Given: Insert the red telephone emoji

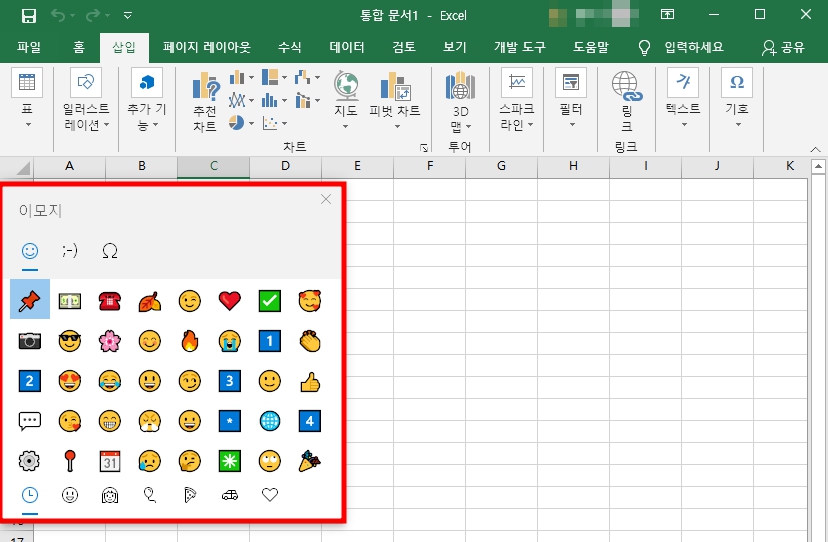Looking at the screenshot, I should 110,301.
